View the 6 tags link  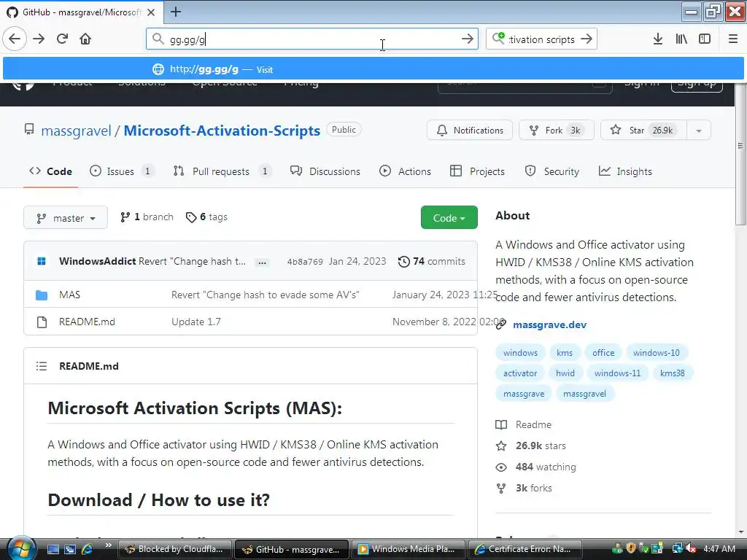point(206,217)
